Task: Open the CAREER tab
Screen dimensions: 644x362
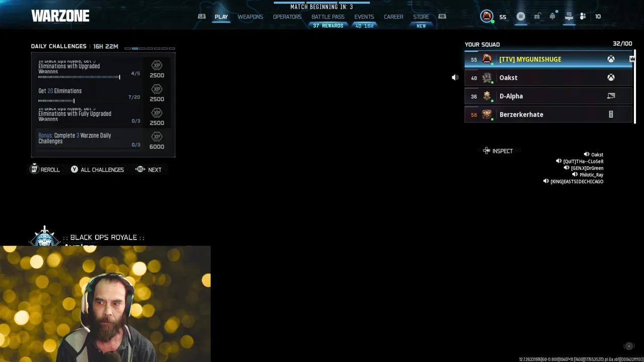Action: tap(393, 17)
